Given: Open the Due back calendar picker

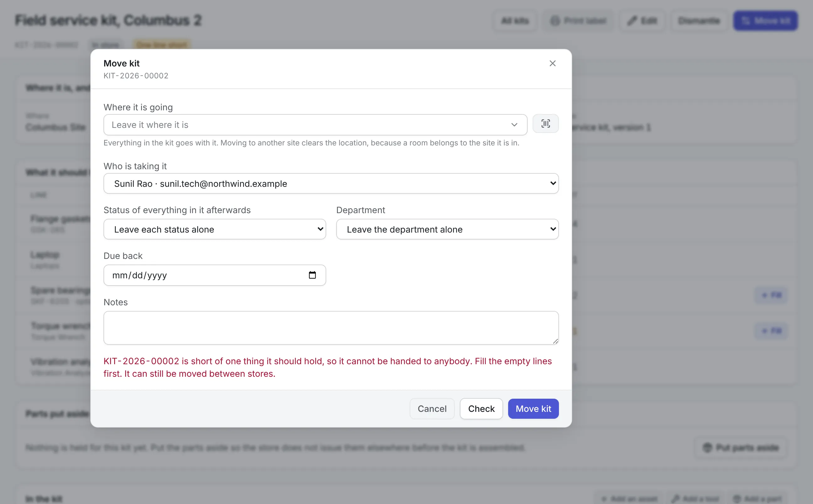Looking at the screenshot, I should click(x=312, y=275).
